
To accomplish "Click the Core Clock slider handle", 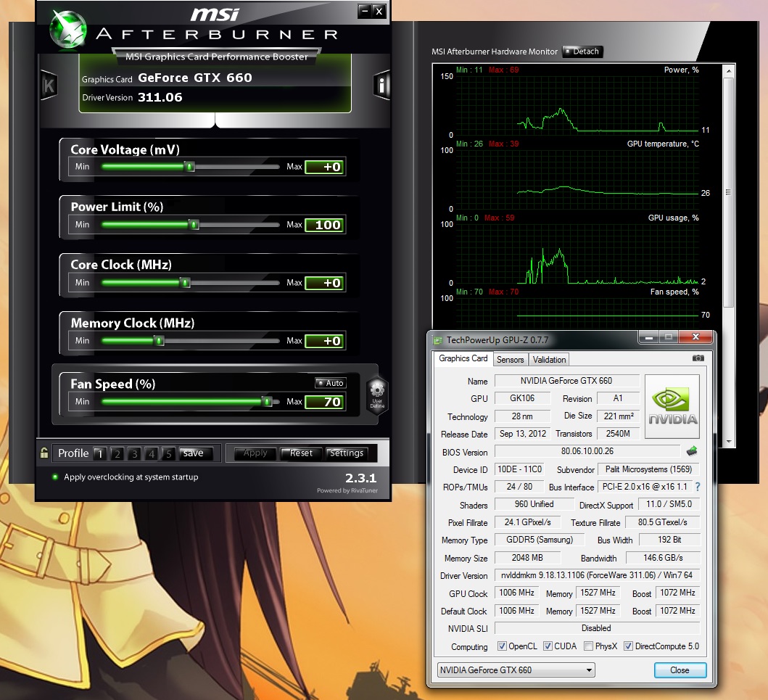I will [185, 283].
